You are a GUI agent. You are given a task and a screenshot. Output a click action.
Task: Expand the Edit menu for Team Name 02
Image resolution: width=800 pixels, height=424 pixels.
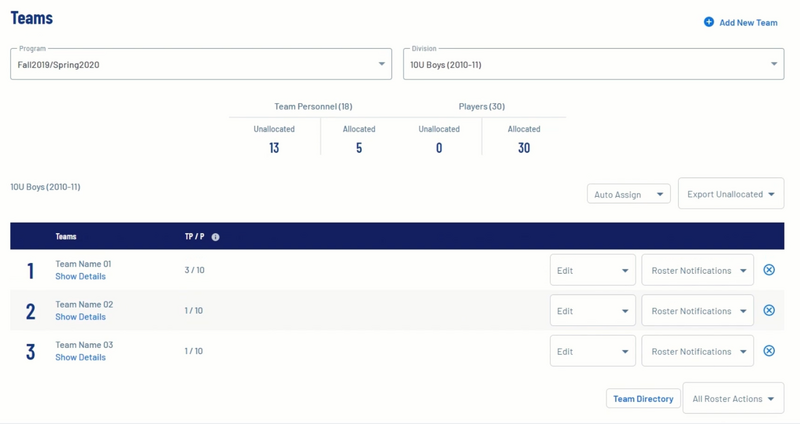pyautogui.click(x=592, y=311)
